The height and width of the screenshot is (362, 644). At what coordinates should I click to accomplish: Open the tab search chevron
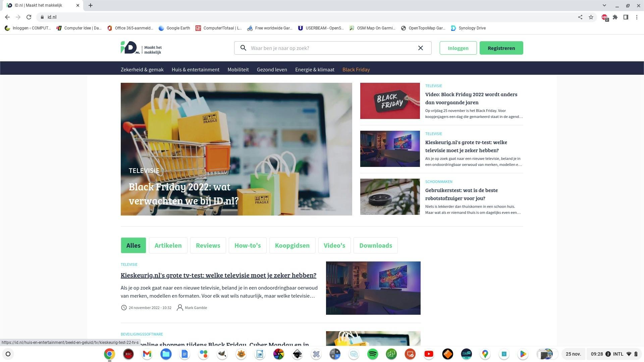point(604,5)
